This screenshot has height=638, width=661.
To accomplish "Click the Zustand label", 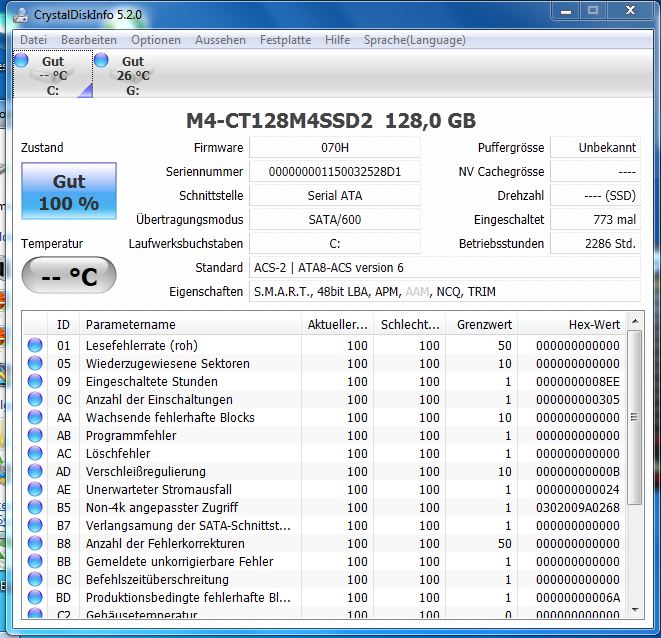I will (42, 148).
